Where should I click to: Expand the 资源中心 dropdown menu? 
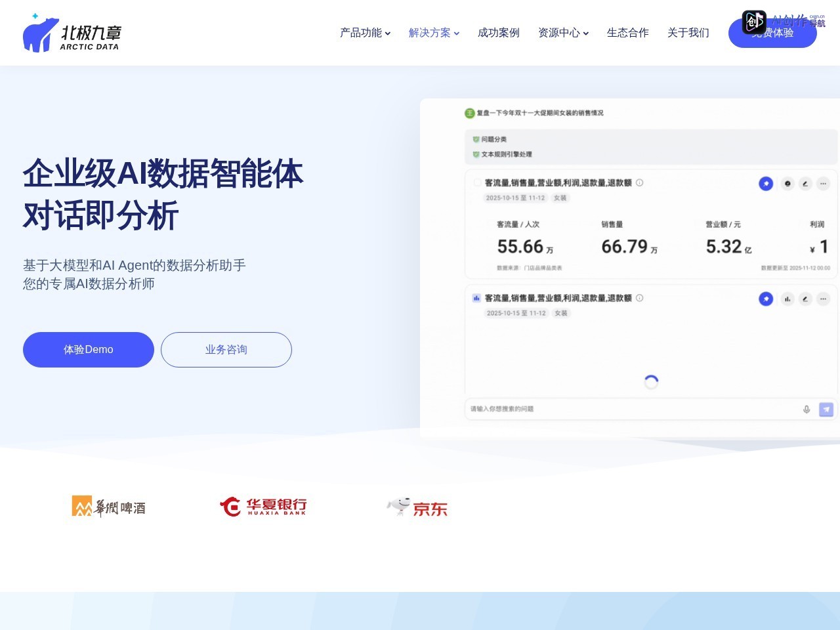[x=564, y=33]
